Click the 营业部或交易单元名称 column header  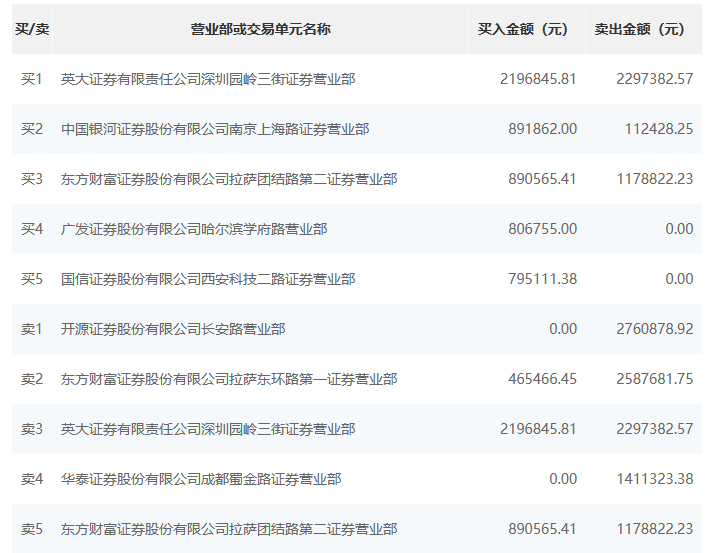click(x=260, y=29)
